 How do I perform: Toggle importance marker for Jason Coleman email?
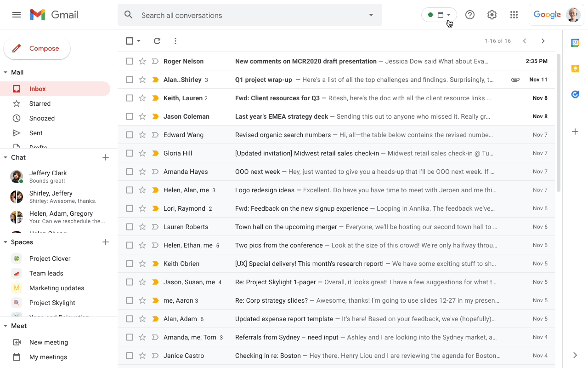coord(155,116)
